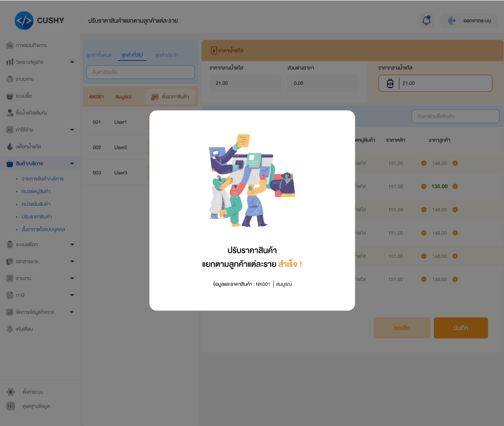The width and height of the screenshot is (504, 426).
Task: Switch to the ลูกค้าทั้งหมด tab
Action: 99,55
